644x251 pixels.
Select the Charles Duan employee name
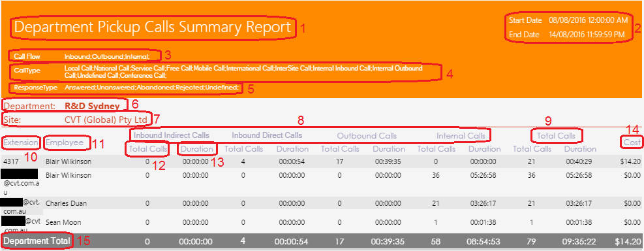(66, 203)
